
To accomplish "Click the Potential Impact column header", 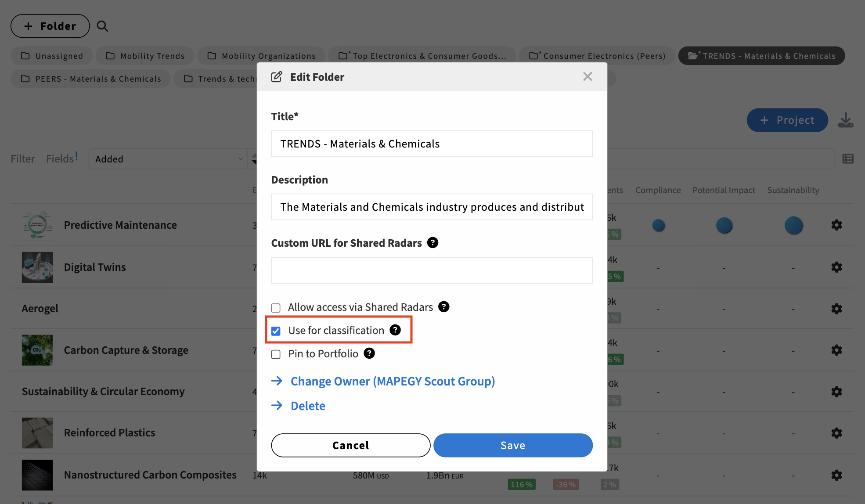I will coord(724,190).
